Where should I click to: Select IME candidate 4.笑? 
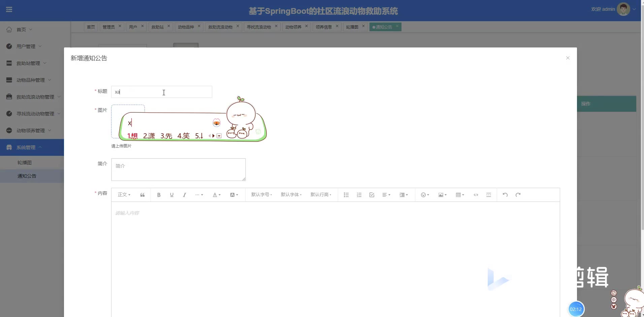click(184, 136)
